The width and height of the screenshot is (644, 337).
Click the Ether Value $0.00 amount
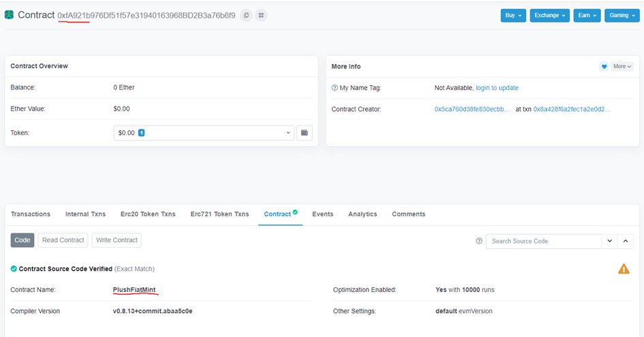point(121,109)
